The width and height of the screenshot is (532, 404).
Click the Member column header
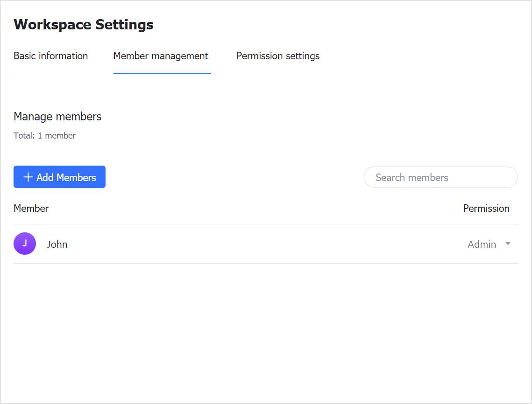coord(31,209)
